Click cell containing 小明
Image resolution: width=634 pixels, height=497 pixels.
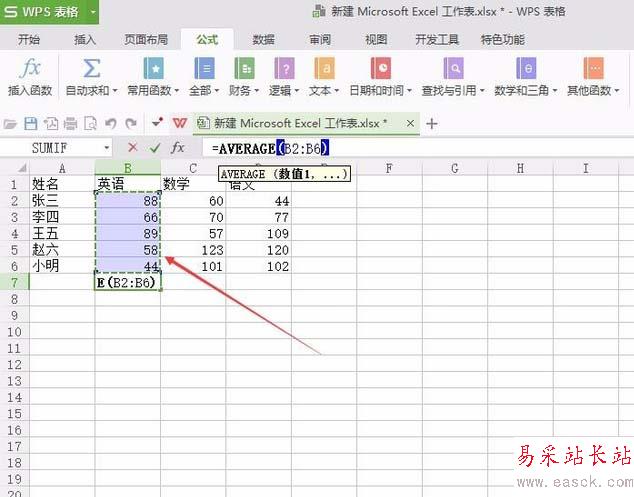(62, 266)
